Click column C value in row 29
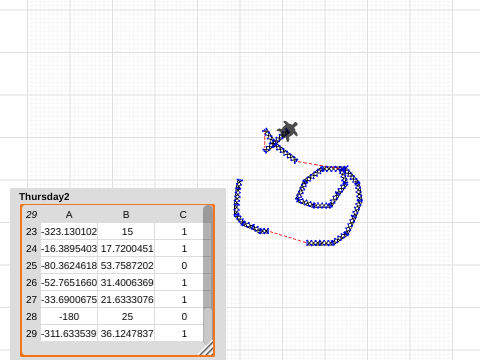The image size is (480, 360). (x=179, y=333)
